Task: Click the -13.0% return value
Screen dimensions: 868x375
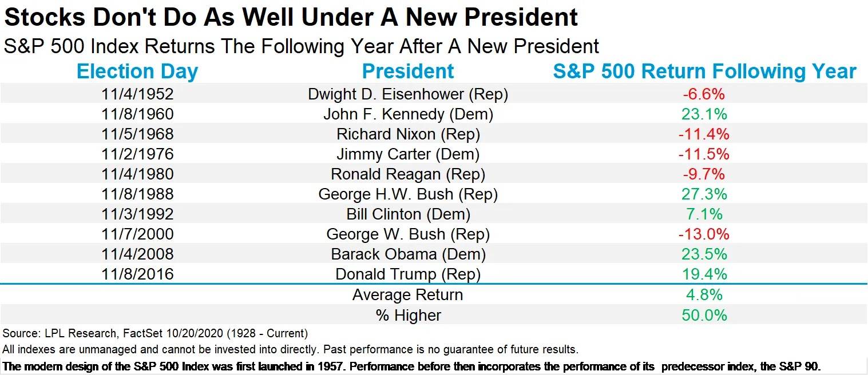Action: [x=704, y=234]
